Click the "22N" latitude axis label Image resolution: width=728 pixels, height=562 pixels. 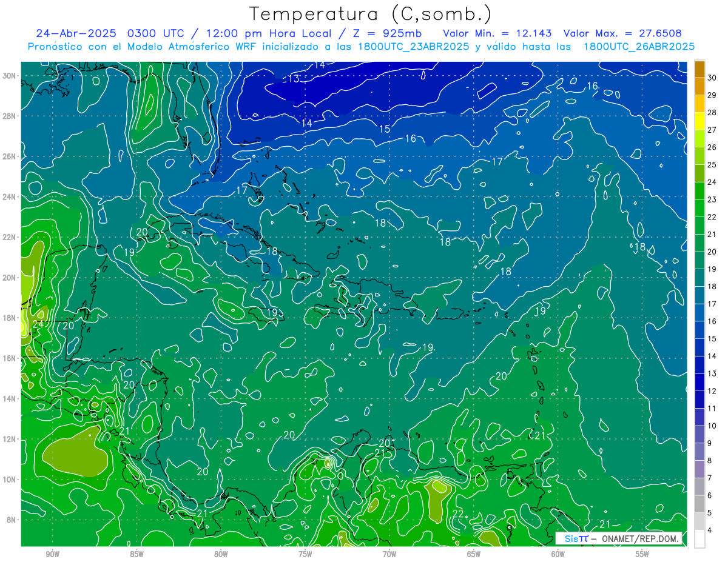tap(10, 237)
